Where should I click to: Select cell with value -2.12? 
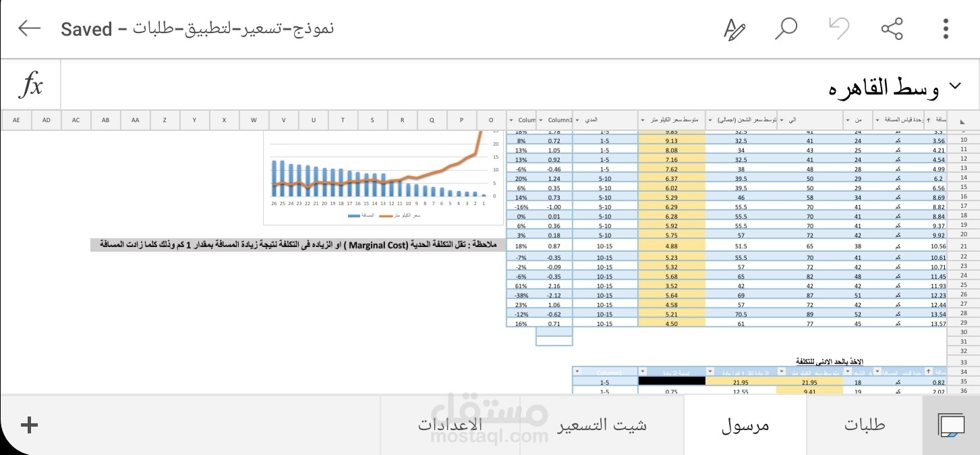tap(554, 295)
